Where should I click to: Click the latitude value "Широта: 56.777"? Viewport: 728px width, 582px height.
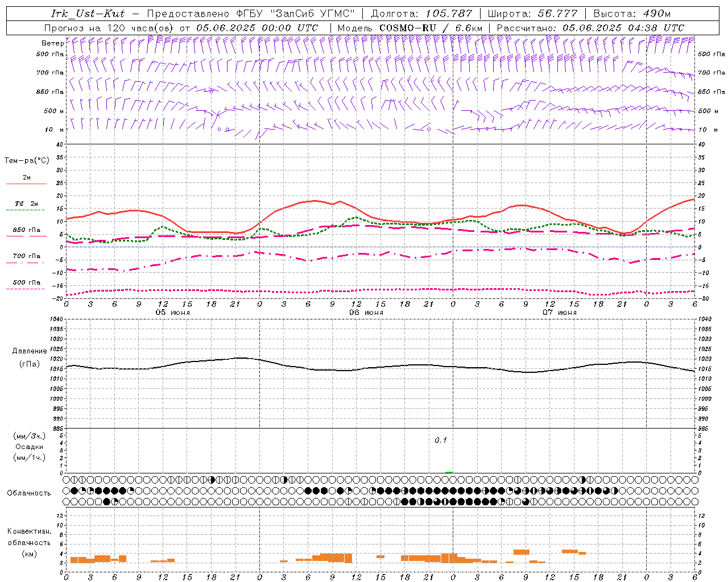(533, 14)
